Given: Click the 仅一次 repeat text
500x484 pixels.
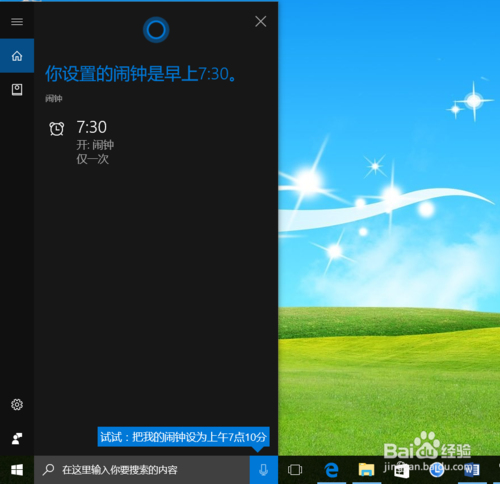Looking at the screenshot, I should coord(92,159).
